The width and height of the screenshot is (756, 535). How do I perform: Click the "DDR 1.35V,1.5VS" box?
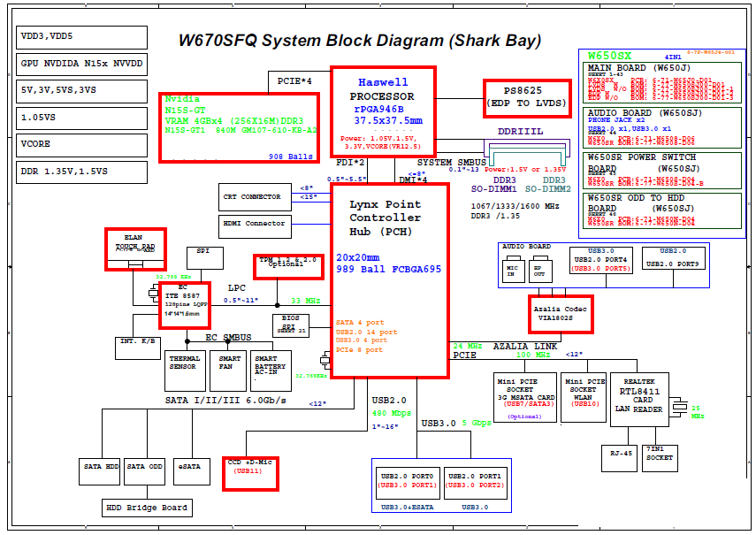point(81,172)
